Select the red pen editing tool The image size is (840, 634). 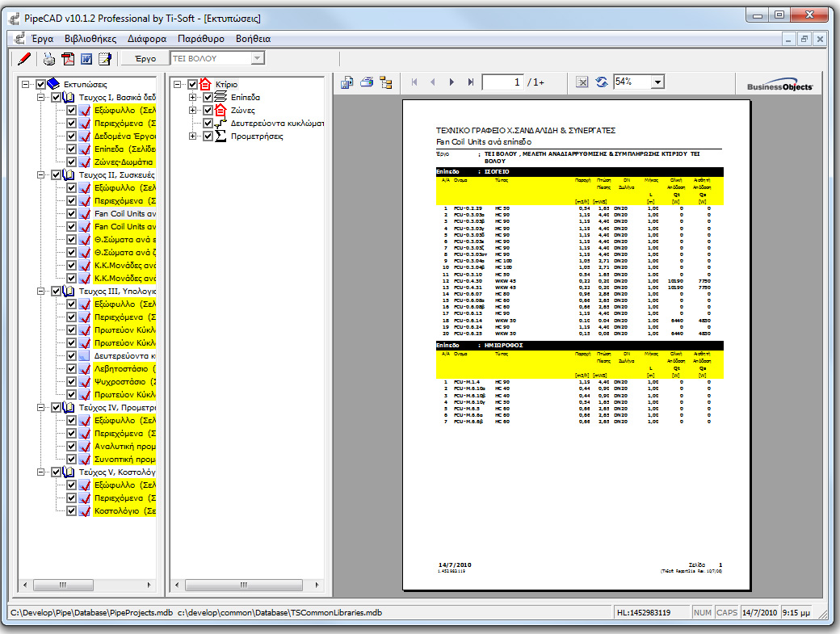click(22, 58)
